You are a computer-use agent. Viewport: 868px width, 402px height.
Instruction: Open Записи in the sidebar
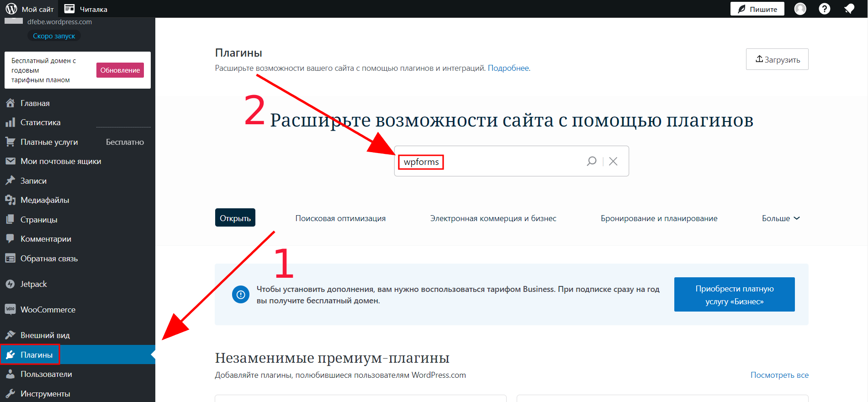[33, 181]
